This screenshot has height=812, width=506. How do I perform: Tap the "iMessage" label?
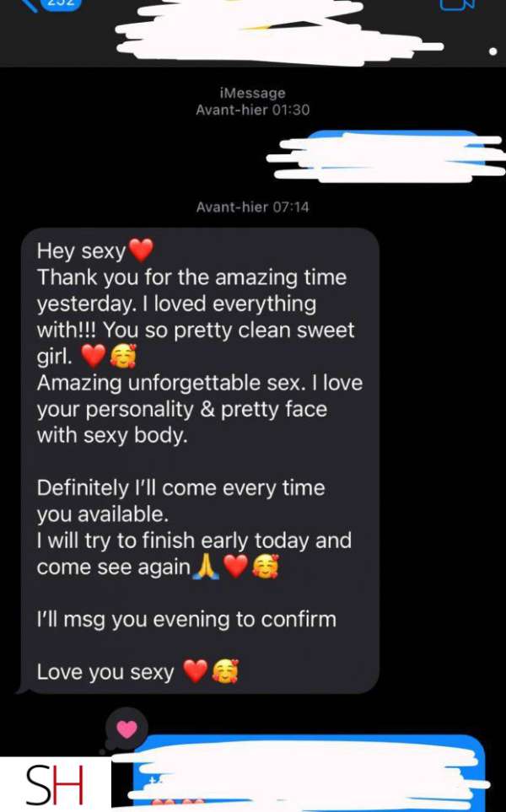click(253, 94)
